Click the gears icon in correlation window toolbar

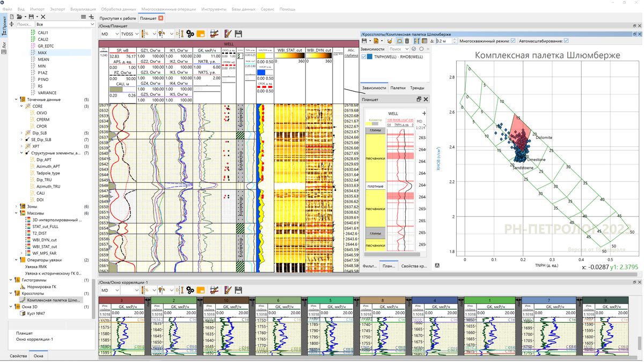coord(190,290)
